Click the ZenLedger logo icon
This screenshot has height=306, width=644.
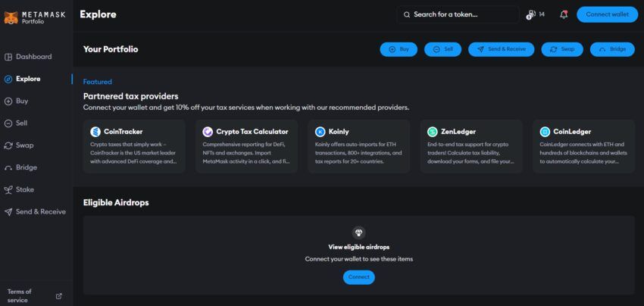[x=433, y=132]
